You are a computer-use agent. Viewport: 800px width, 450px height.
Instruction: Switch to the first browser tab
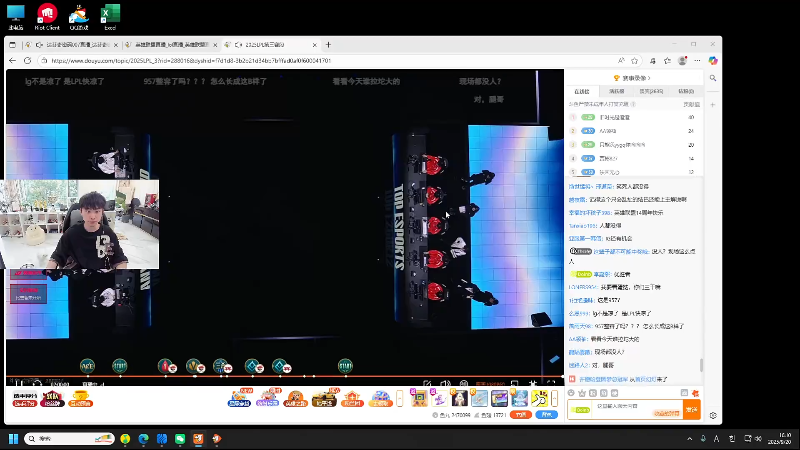pos(72,45)
